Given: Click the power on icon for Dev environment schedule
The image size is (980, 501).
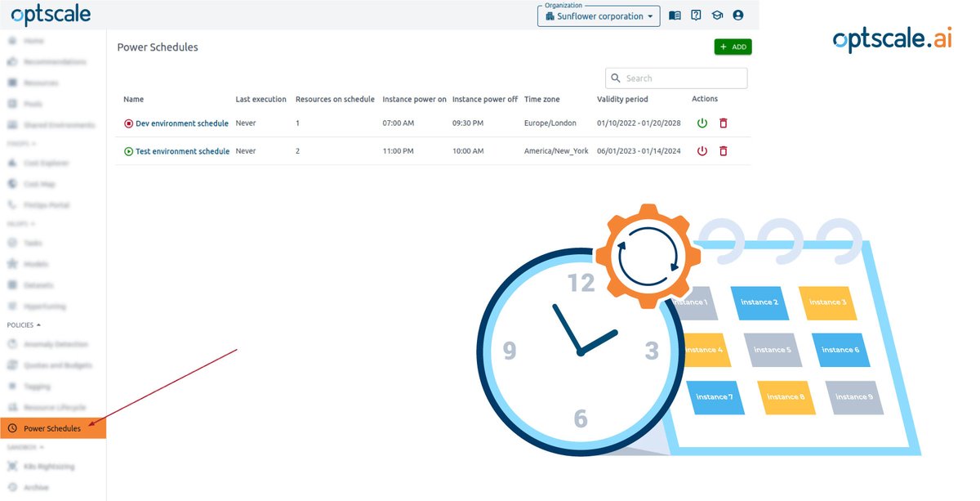Looking at the screenshot, I should (702, 123).
